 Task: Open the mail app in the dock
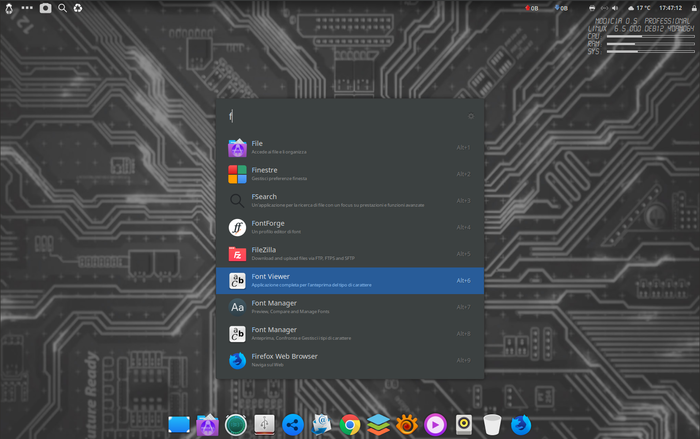point(321,424)
